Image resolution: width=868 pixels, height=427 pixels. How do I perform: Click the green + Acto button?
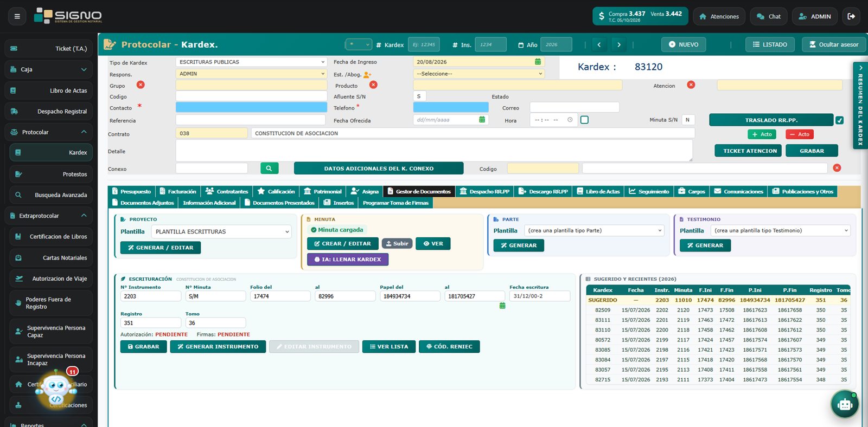click(x=762, y=134)
